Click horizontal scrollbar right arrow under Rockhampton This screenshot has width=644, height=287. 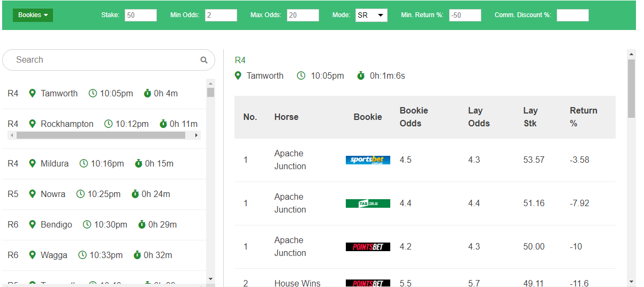pos(196,135)
